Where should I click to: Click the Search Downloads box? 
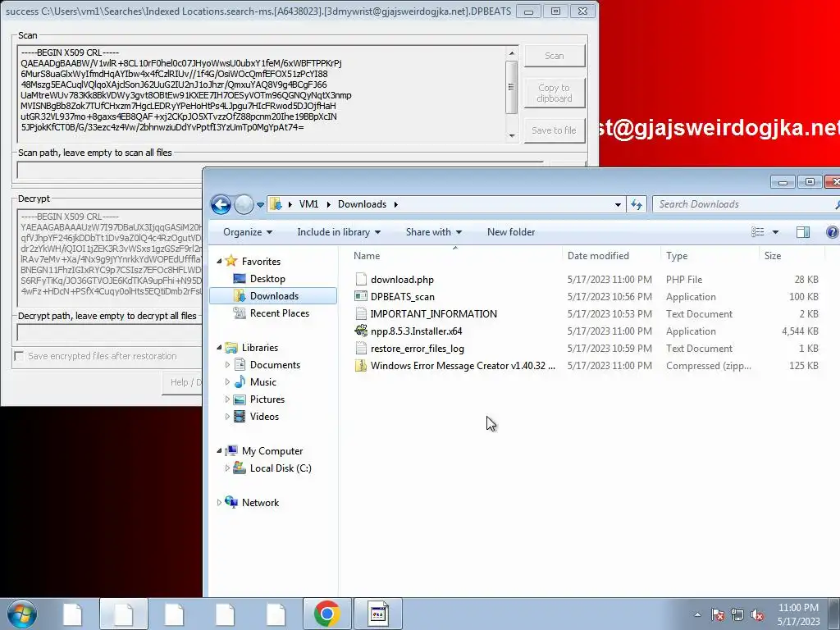point(746,204)
